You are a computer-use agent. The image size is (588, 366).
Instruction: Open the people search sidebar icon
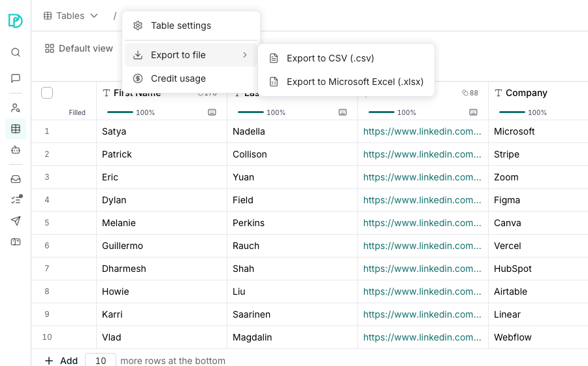pos(16,108)
